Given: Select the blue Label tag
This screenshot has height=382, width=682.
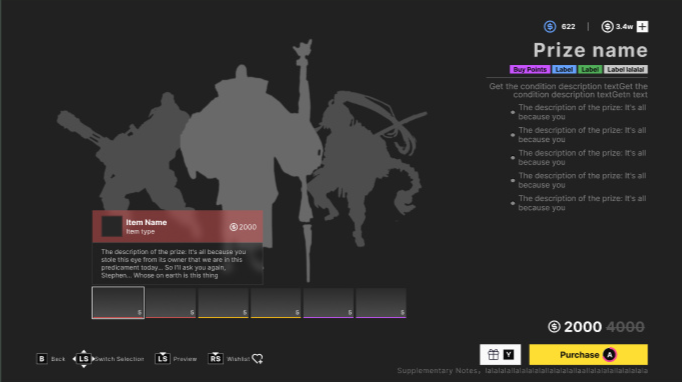Looking at the screenshot, I should click(x=564, y=70).
